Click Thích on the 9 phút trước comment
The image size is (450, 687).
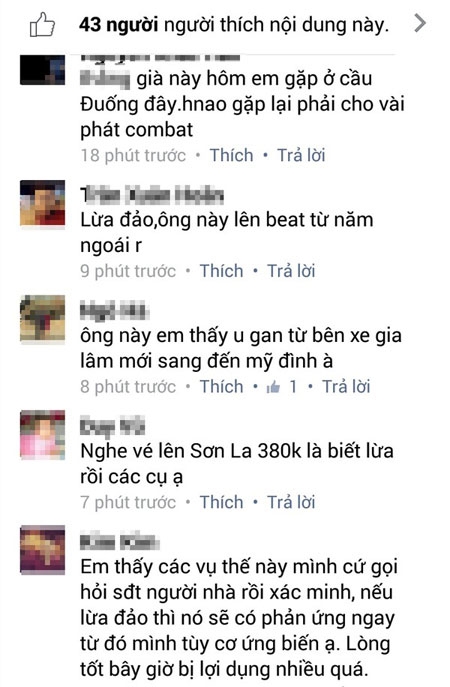click(x=221, y=271)
